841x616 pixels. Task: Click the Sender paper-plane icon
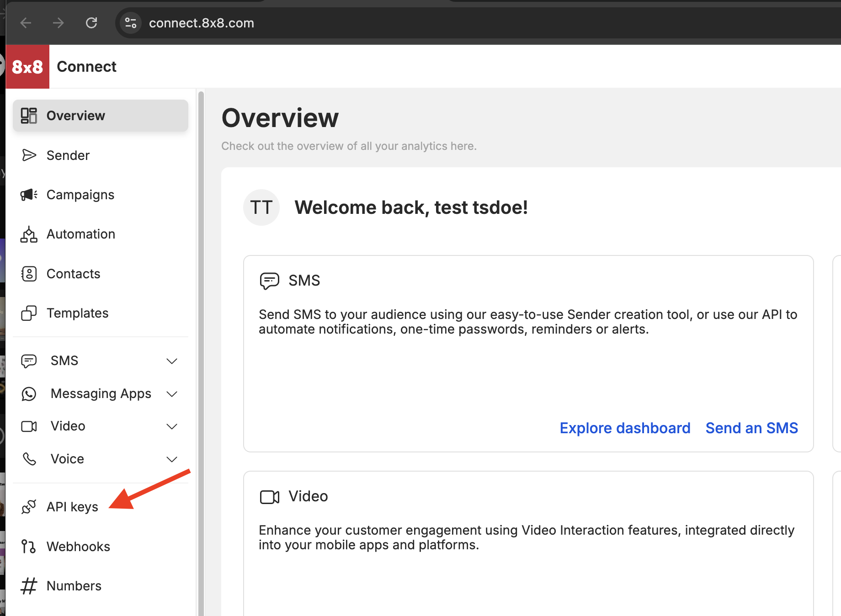[29, 155]
